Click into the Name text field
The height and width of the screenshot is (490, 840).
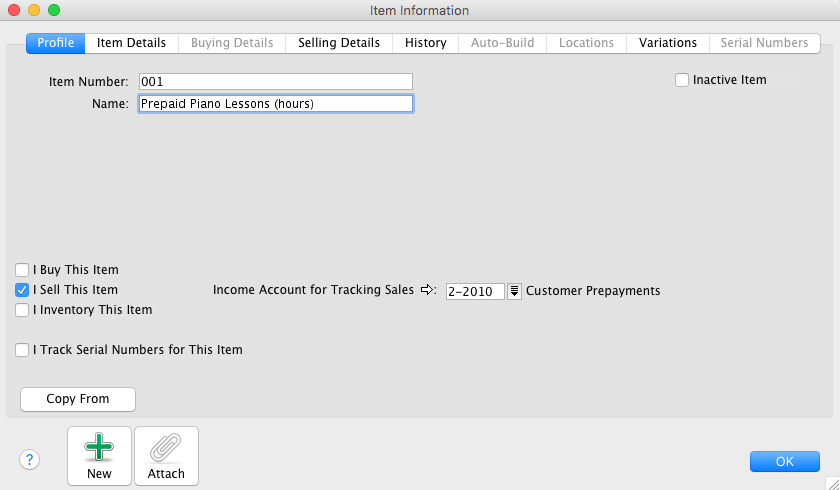click(275, 103)
